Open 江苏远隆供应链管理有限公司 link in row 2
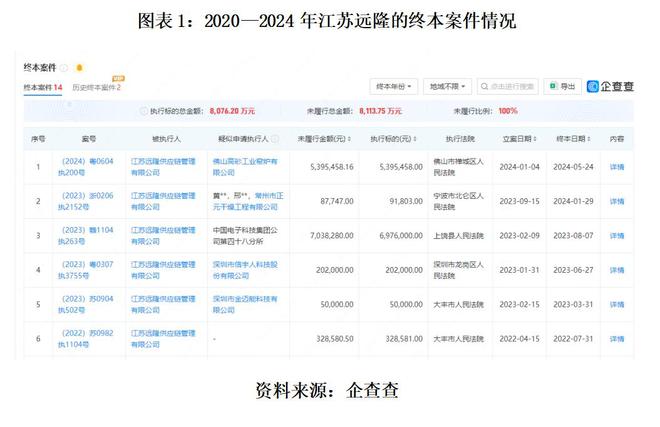 (163, 201)
